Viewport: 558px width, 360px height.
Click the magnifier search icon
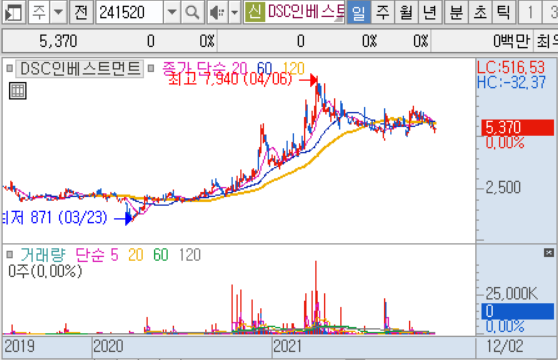point(192,13)
